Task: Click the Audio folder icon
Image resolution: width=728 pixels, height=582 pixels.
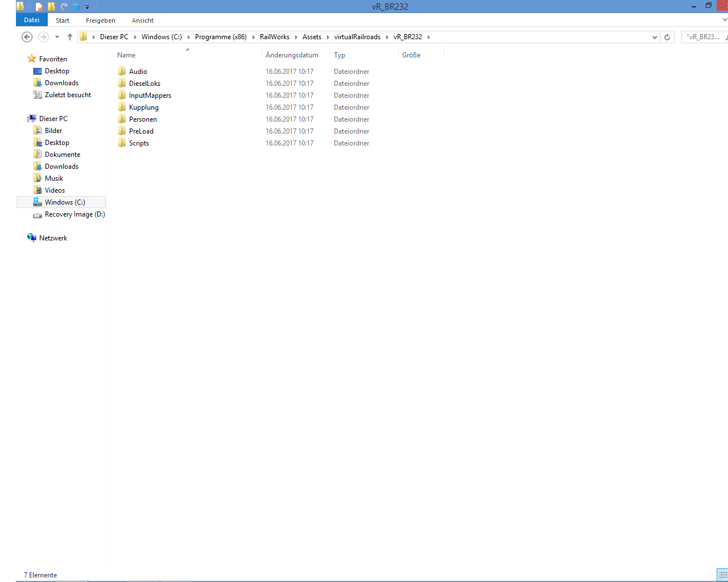Action: pos(122,72)
